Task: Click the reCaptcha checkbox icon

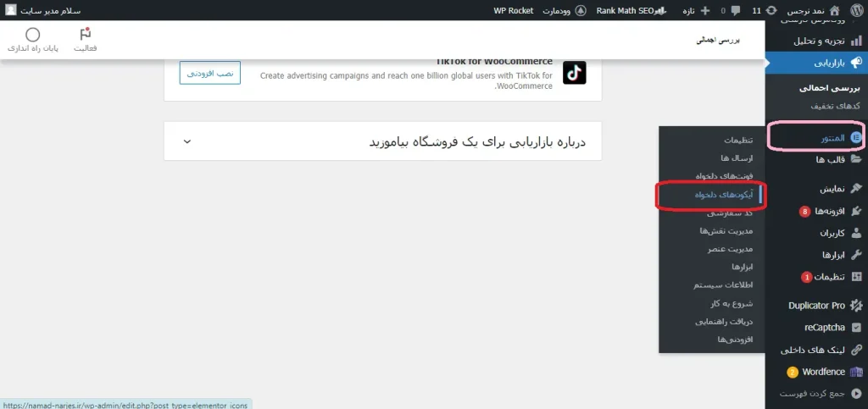Action: click(856, 327)
